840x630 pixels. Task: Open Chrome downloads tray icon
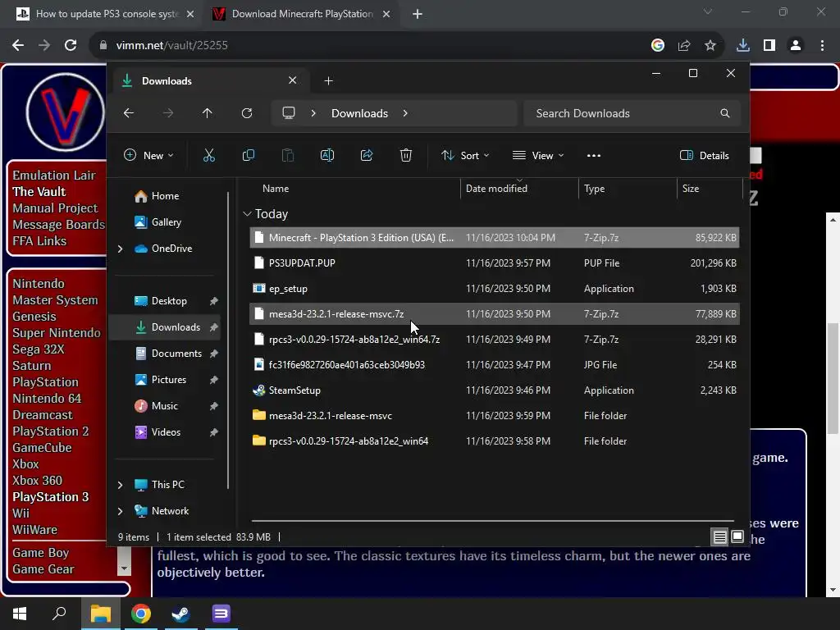(742, 45)
